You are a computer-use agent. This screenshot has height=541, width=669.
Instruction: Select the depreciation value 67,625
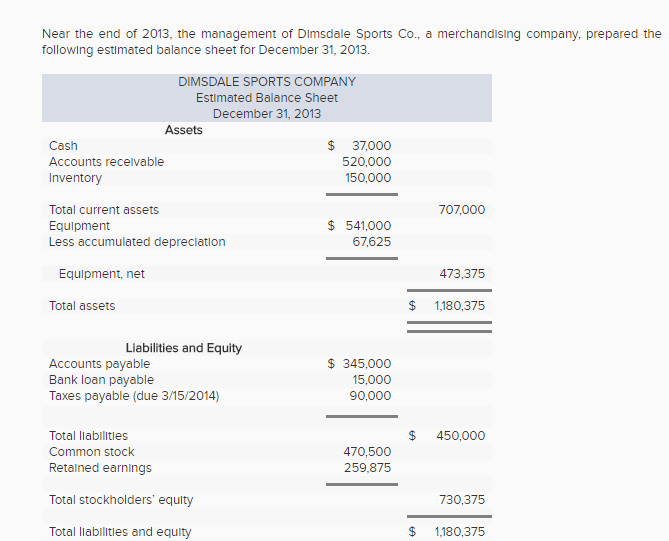pos(371,242)
